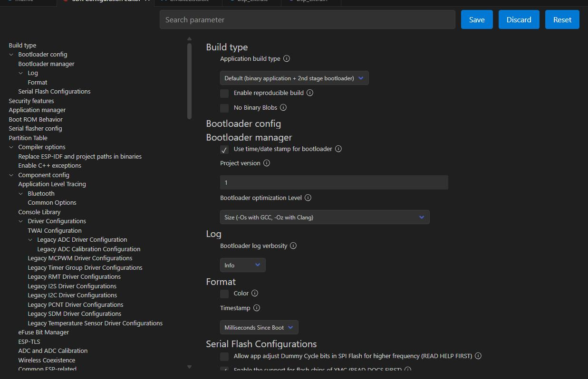
Task: Open the Milliseconds Since Boot timestamp dropdown
Action: point(259,327)
